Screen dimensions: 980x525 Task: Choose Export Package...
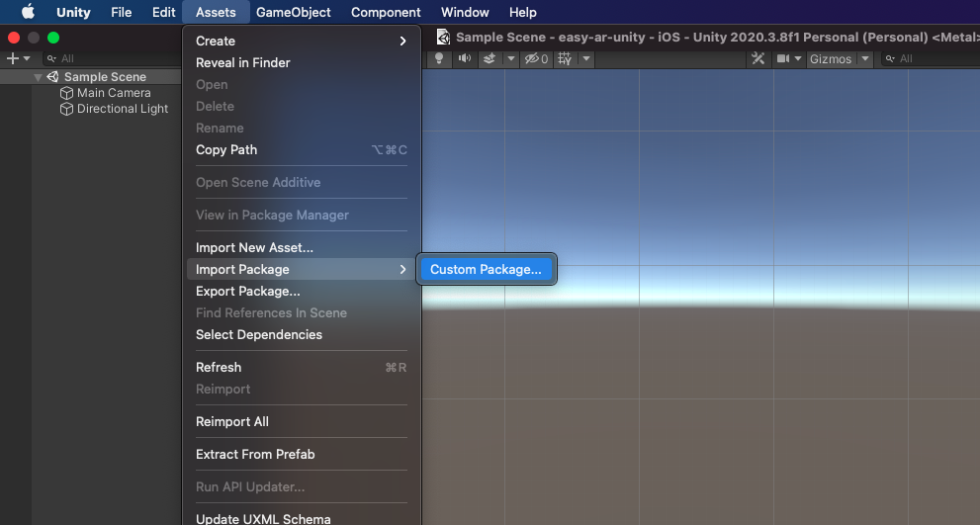(x=302, y=292)
